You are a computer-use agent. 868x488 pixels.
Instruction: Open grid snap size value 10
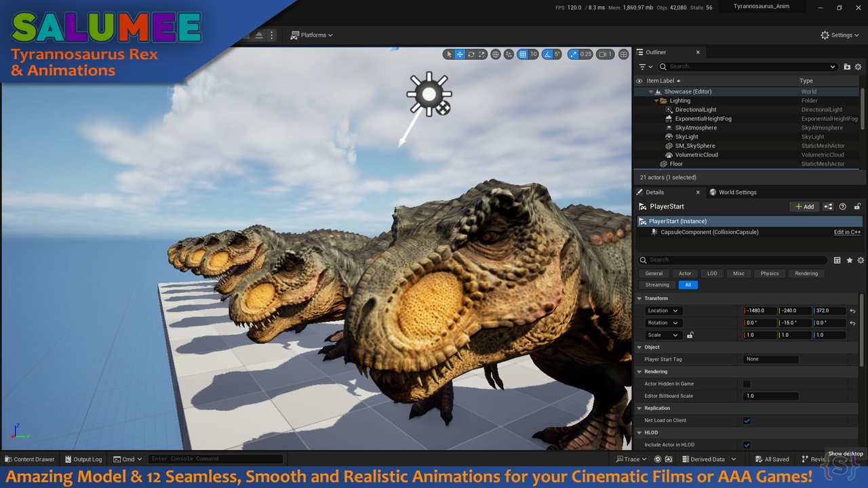click(534, 54)
